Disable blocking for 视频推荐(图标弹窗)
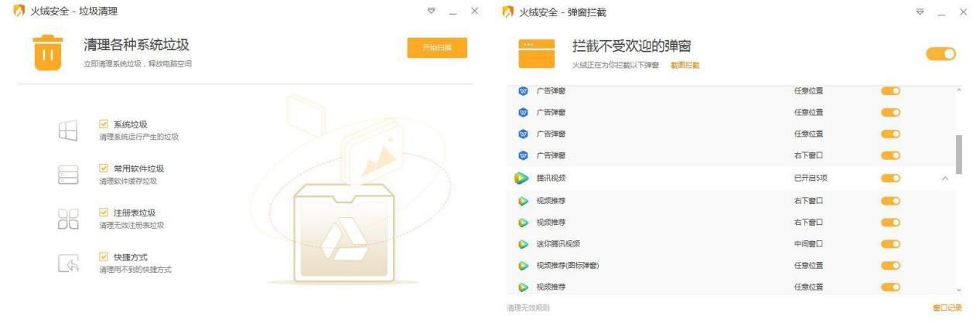 [891, 266]
